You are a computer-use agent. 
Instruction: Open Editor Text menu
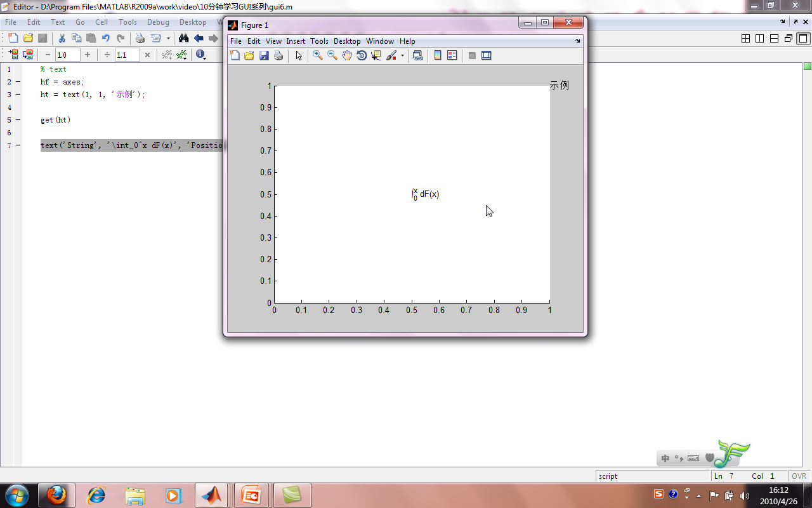click(58, 22)
